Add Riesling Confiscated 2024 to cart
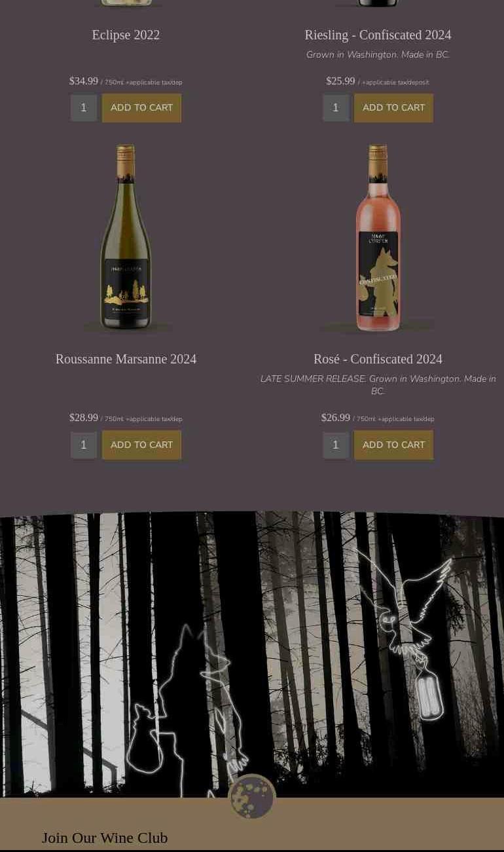The image size is (504, 852). pos(393,108)
